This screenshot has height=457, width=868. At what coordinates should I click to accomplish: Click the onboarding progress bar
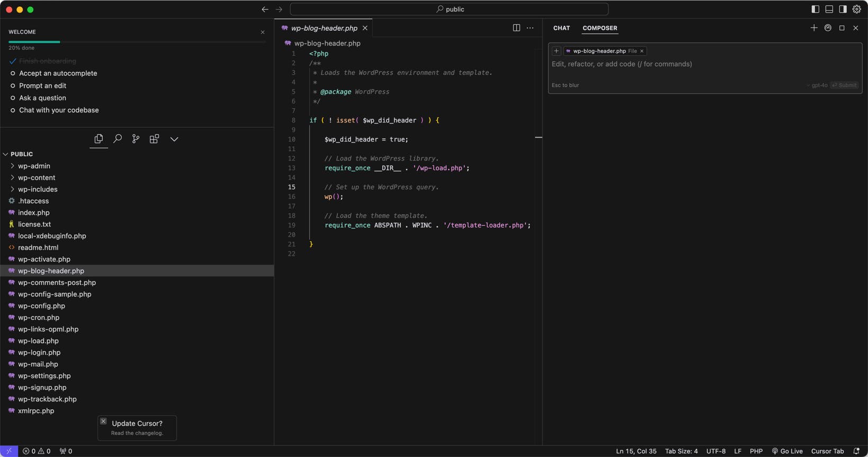pyautogui.click(x=137, y=41)
